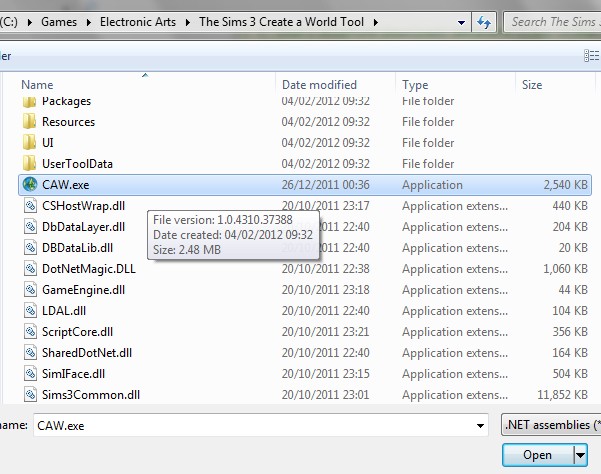Click the Resources folder icon
This screenshot has height=474, width=601.
(x=30, y=121)
